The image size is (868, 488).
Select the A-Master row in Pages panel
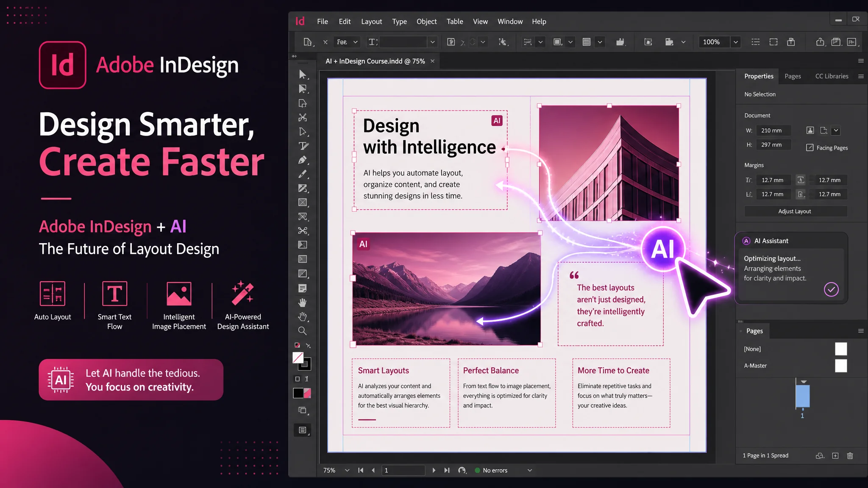point(796,366)
